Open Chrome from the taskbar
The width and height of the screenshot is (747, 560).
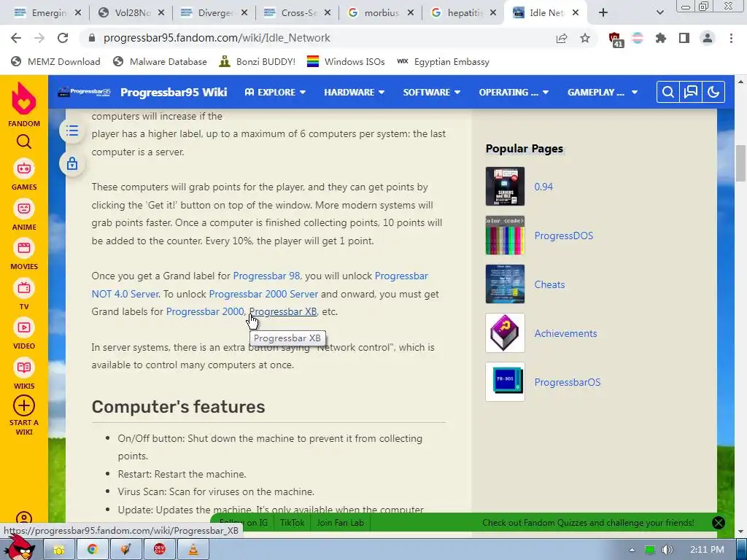click(x=93, y=550)
